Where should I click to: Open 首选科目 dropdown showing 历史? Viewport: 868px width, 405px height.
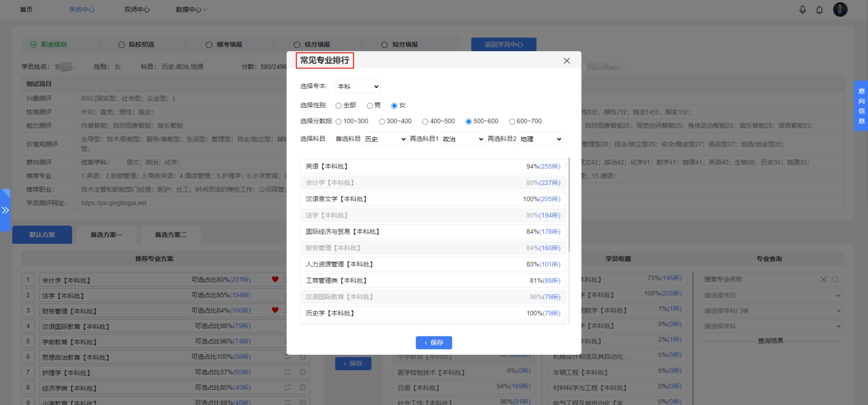385,139
